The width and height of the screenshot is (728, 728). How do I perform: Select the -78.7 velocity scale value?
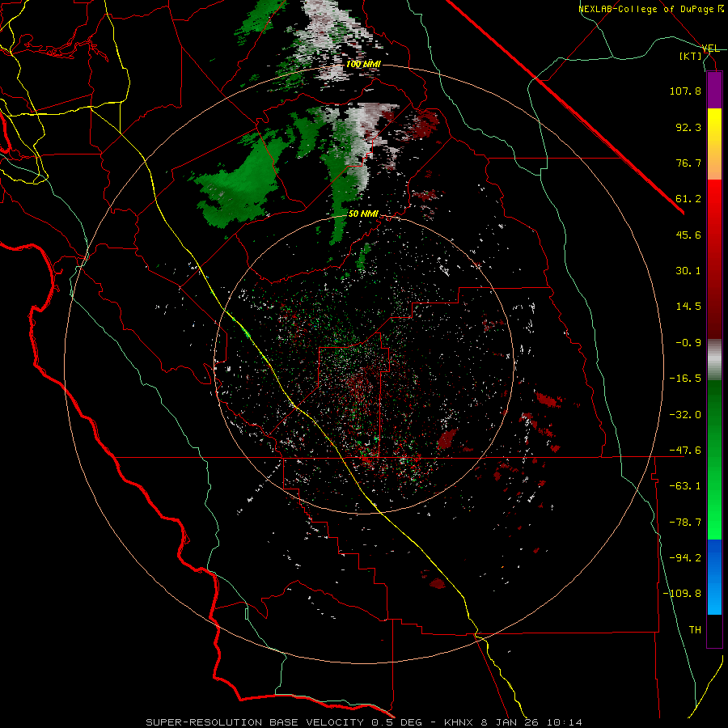pos(685,523)
